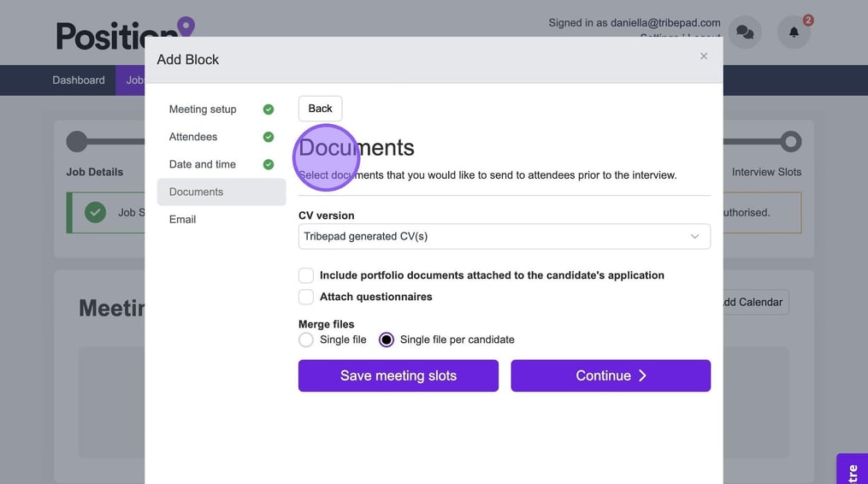Click the Back button

pos(320,109)
